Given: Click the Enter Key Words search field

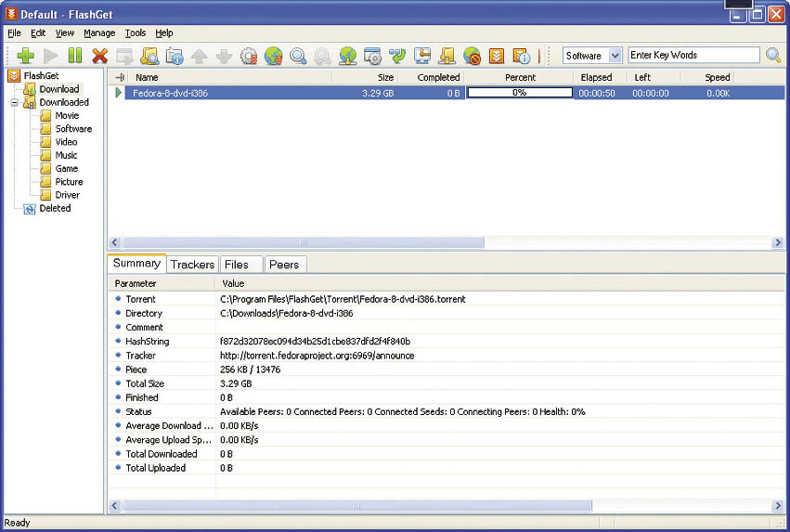Looking at the screenshot, I should click(x=693, y=55).
